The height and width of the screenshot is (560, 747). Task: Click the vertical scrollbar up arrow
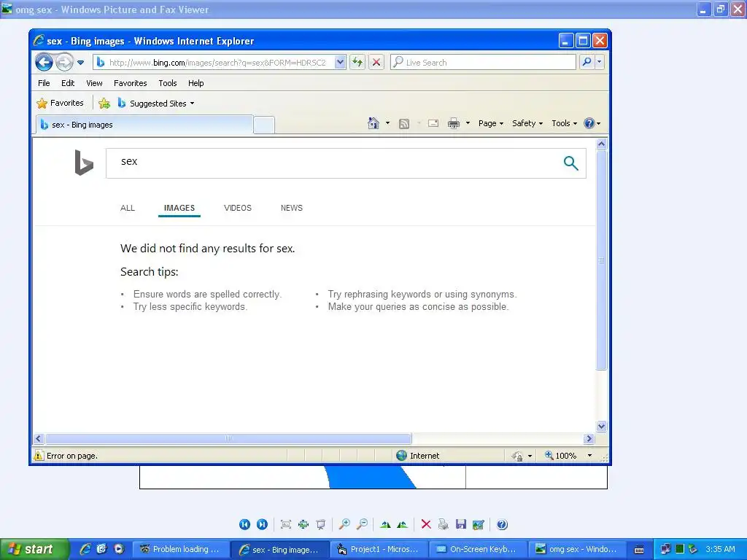pyautogui.click(x=601, y=144)
